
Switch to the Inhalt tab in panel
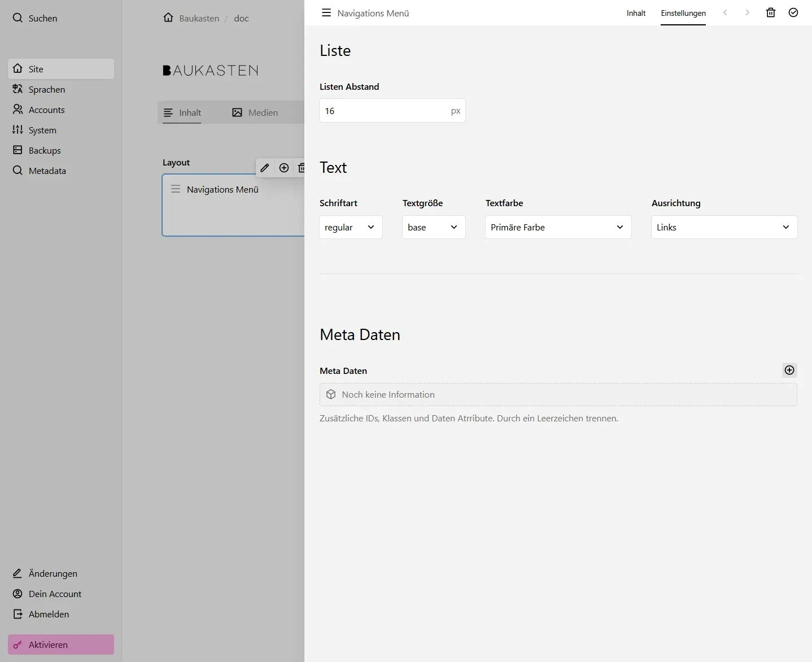pos(636,13)
